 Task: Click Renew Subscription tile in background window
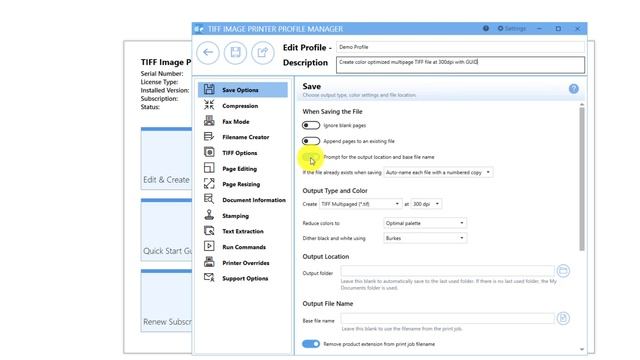(167, 300)
